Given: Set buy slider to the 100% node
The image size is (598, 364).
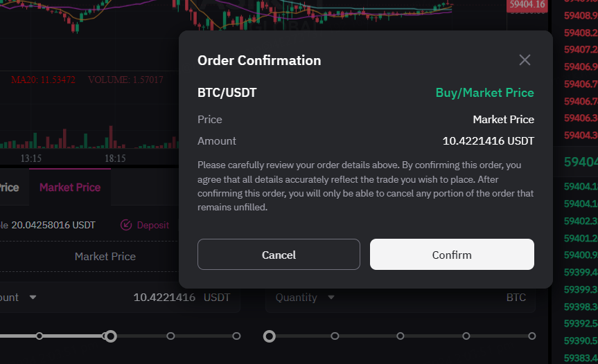Looking at the screenshot, I should pos(236,336).
